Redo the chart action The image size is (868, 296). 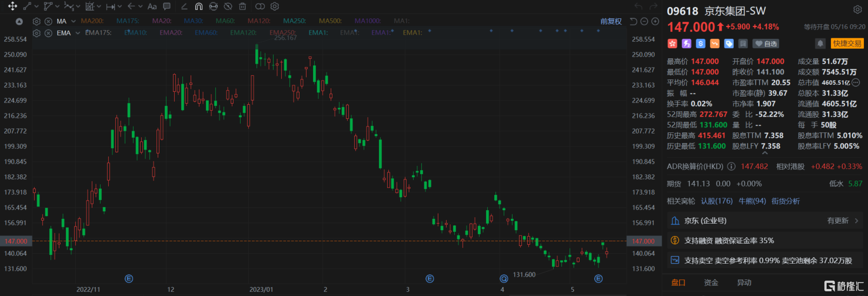(x=653, y=6)
